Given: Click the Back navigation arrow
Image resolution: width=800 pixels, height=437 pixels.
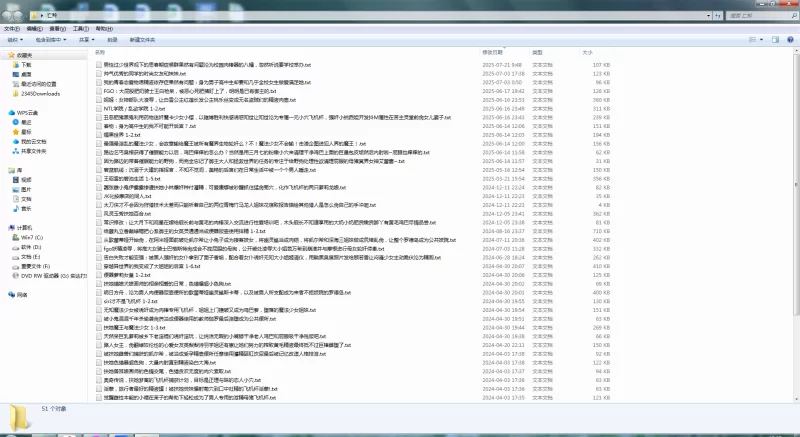Looking at the screenshot, I should point(7,15).
